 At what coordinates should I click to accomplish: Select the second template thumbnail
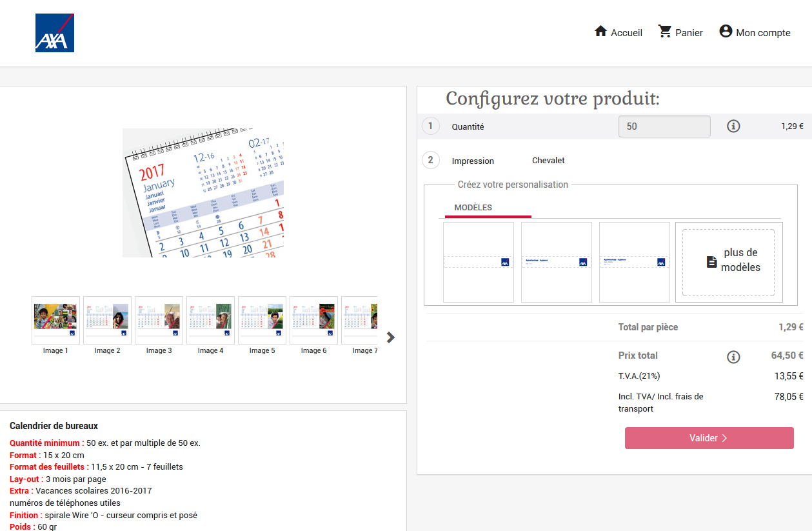[x=557, y=262]
